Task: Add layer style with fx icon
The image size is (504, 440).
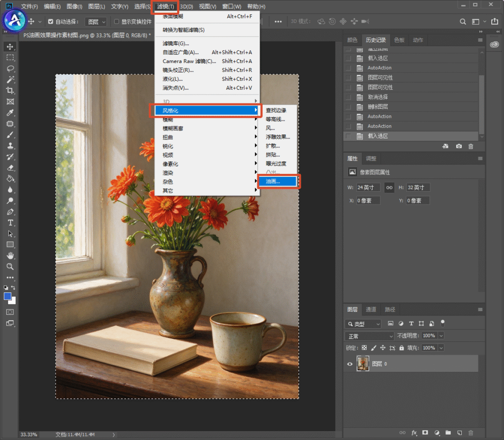Action: [x=414, y=433]
